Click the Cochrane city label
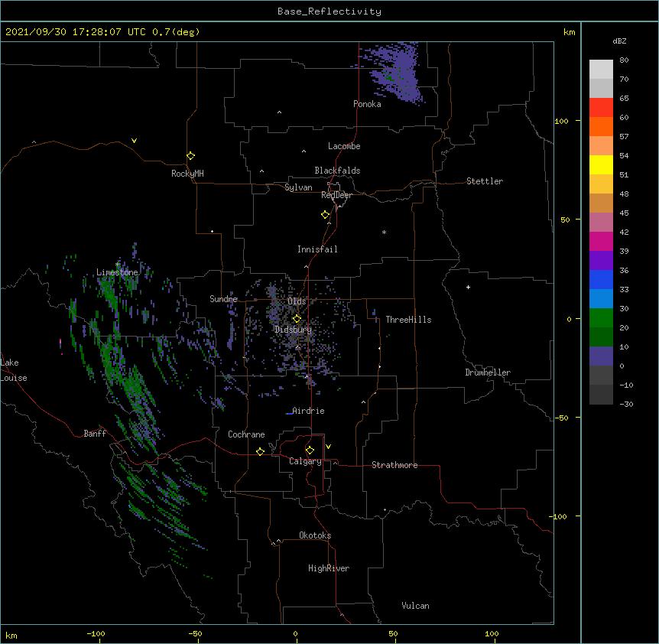Viewport: 659px width, 644px height. 246,434
